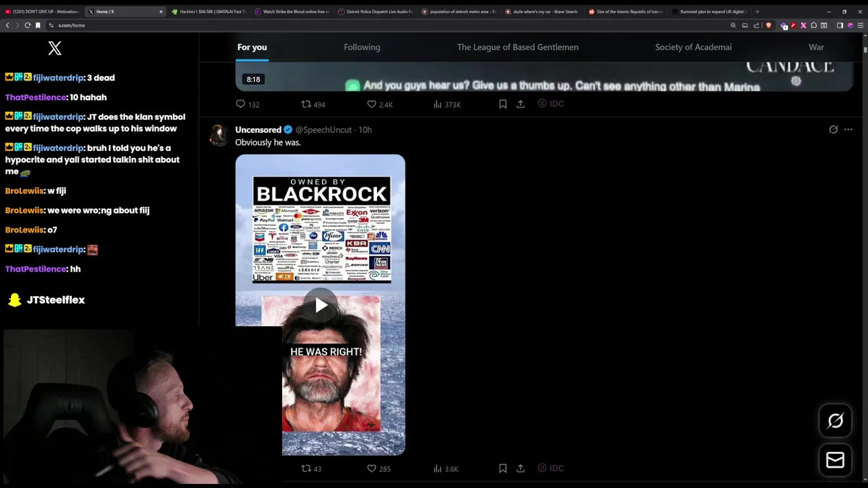The width and height of the screenshot is (868, 488).
Task: Switch to the For you tab
Action: tap(252, 47)
